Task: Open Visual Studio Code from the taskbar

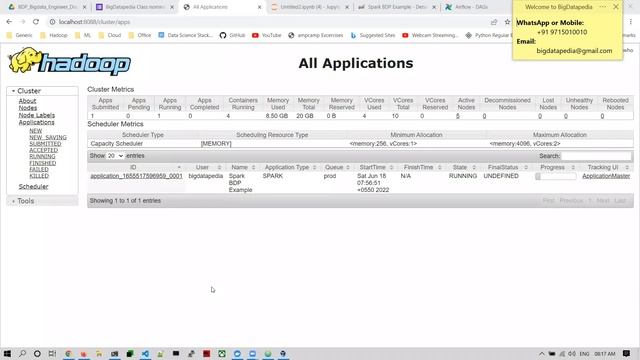Action: point(145,353)
